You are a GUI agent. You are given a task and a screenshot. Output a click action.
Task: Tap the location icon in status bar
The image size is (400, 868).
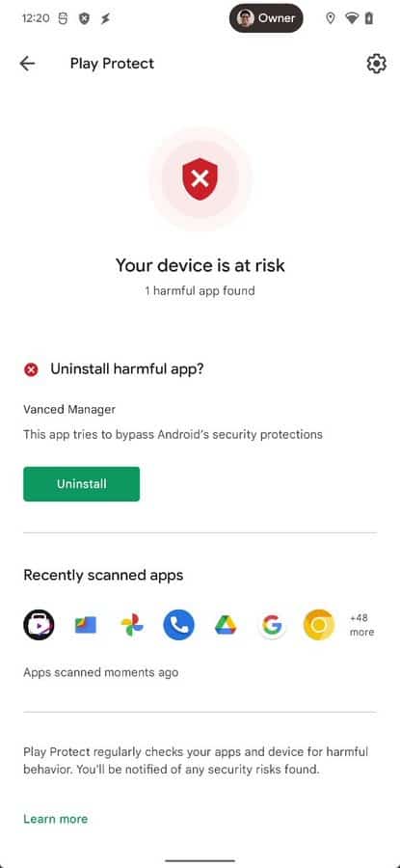(x=331, y=18)
